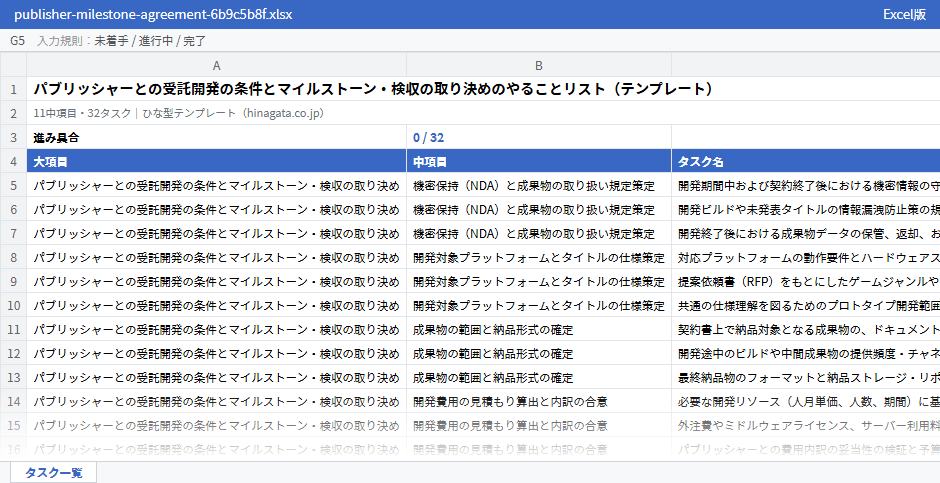This screenshot has height=483, width=940.
Task: Click the progress value '0 / 32'
Action: click(539, 137)
